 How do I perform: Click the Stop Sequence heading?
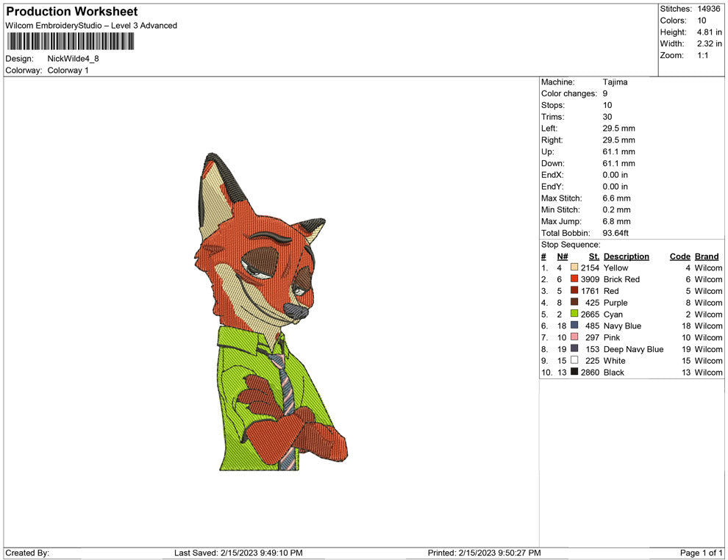tap(570, 244)
